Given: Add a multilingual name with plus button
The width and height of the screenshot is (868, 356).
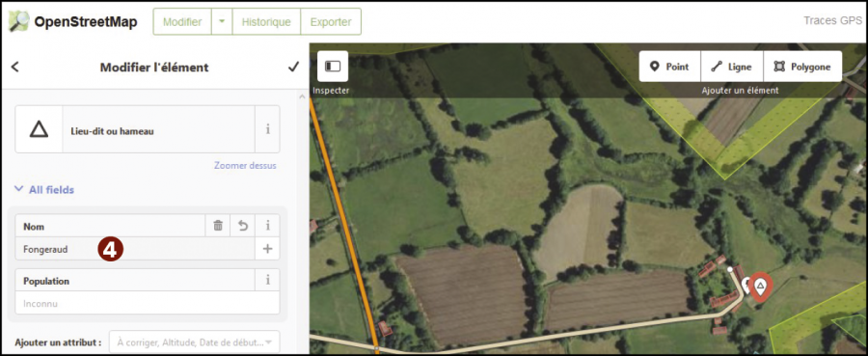Looking at the screenshot, I should (x=267, y=249).
